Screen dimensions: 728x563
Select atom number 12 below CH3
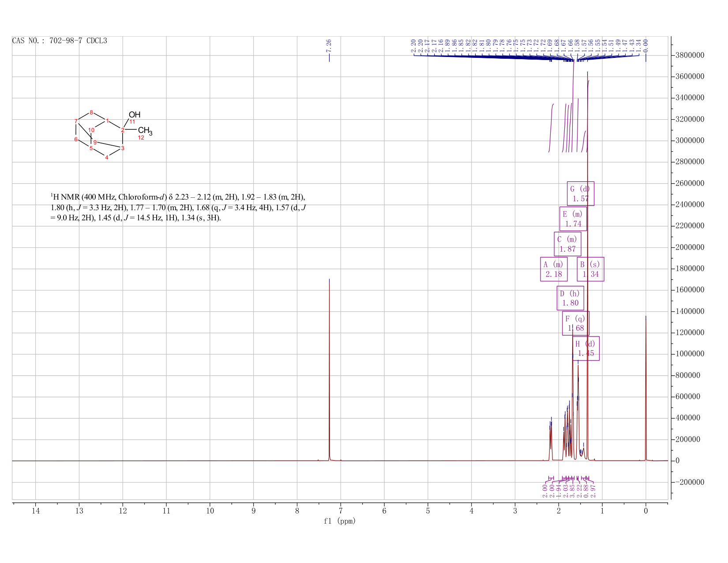click(141, 138)
